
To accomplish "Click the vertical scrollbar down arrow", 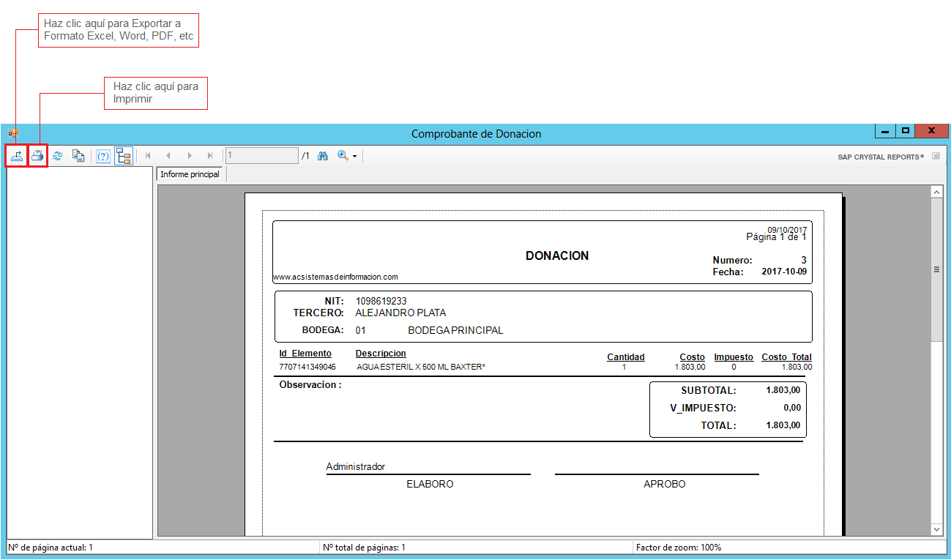I will 936,529.
